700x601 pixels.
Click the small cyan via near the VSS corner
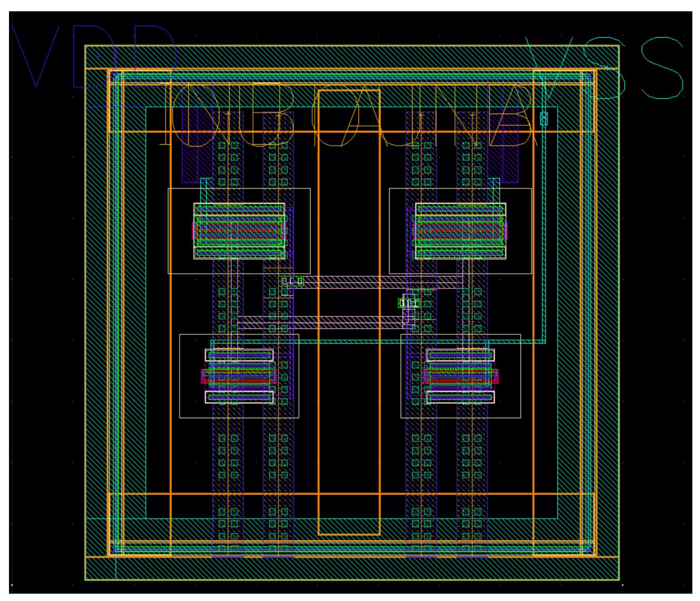coord(545,119)
